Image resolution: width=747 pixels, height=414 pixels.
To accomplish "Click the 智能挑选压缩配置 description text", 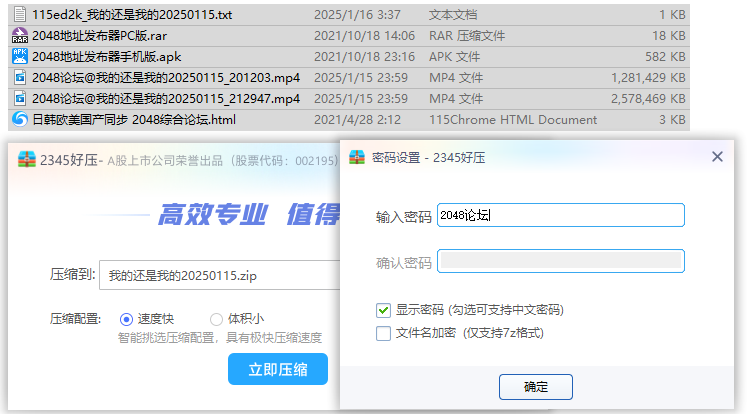I will [x=220, y=338].
